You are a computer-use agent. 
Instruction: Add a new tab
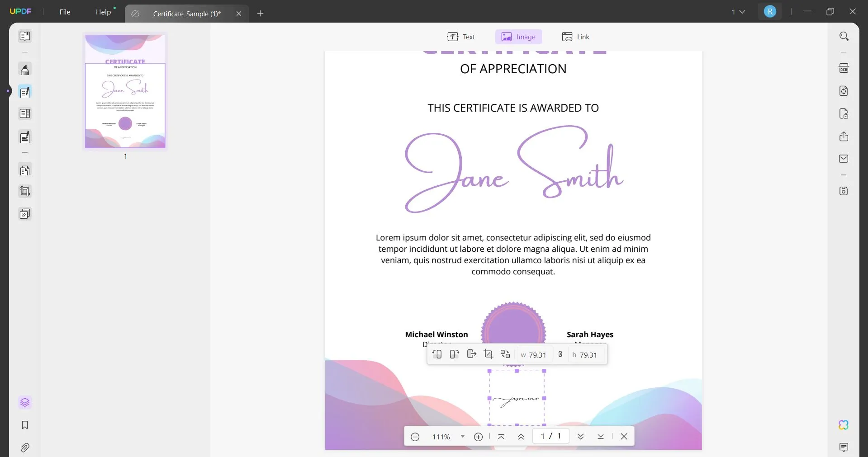point(260,14)
